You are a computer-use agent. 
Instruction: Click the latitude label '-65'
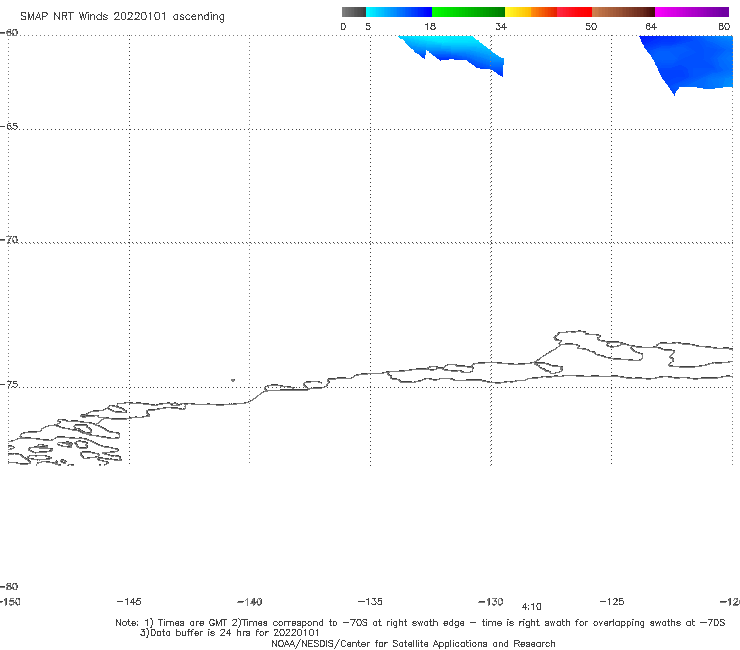(9, 127)
